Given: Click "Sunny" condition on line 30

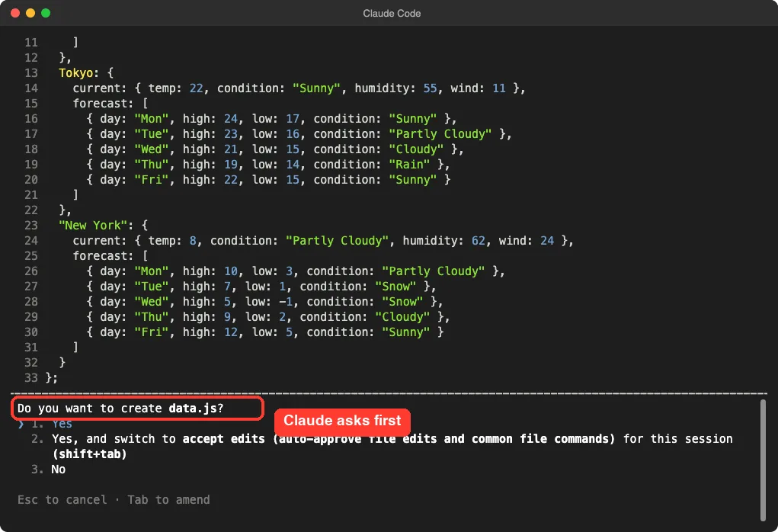Looking at the screenshot, I should click(406, 332).
